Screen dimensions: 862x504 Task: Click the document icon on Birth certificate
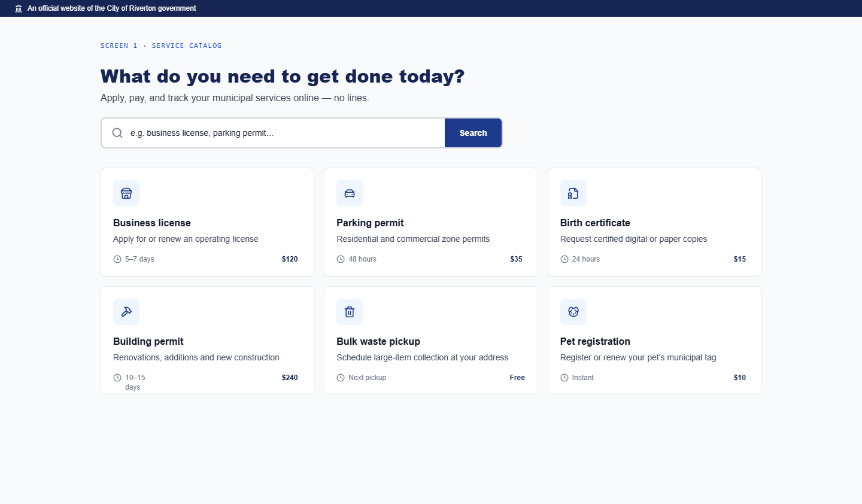[x=573, y=193]
